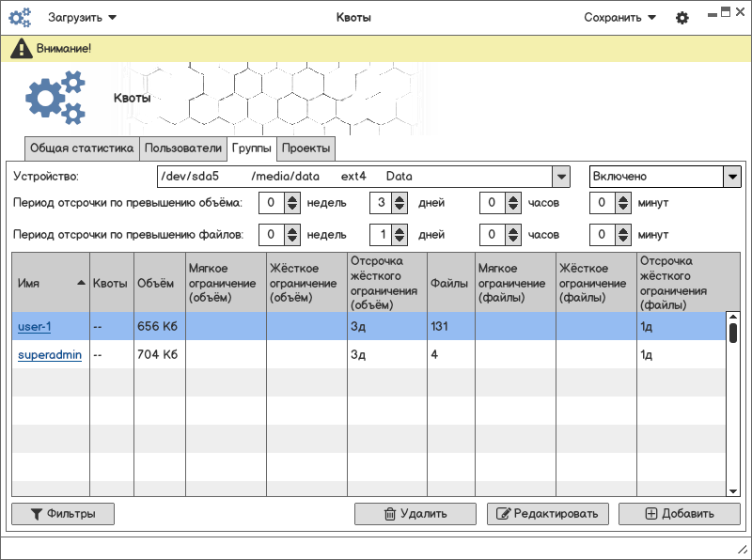This screenshot has width=752, height=560.
Task: Expand the Устройство device dropdown
Action: [x=560, y=177]
